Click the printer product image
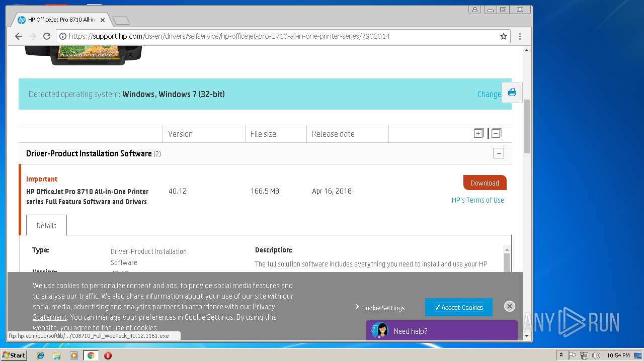The width and height of the screenshot is (644, 362). [x=83, y=54]
